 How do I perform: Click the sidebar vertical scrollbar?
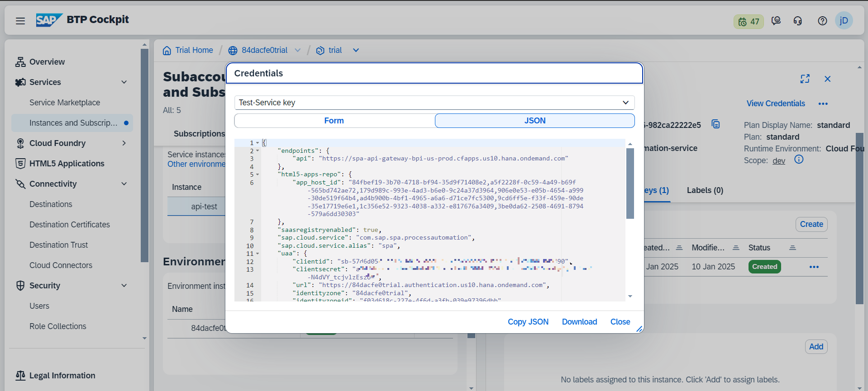coord(144,155)
